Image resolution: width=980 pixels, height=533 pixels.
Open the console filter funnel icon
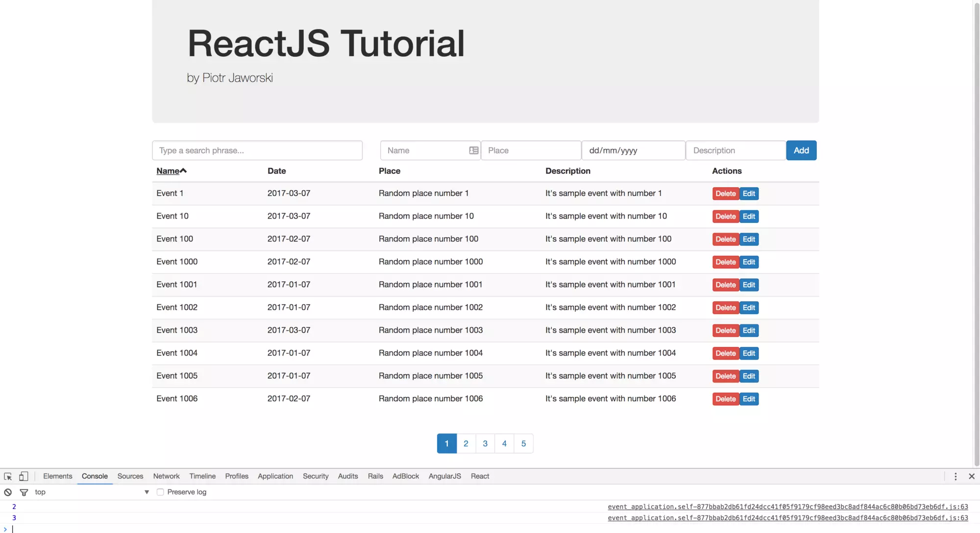tap(24, 492)
